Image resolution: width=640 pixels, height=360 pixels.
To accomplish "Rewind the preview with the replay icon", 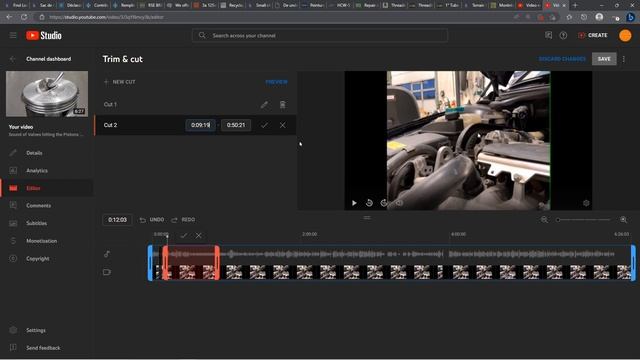I will [x=369, y=203].
